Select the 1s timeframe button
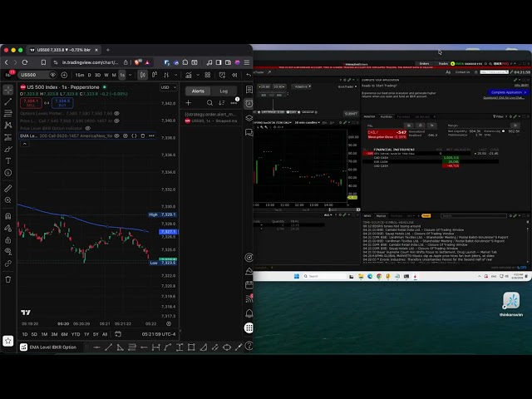Image resolution: width=532 pixels, height=399 pixels. 122,75
